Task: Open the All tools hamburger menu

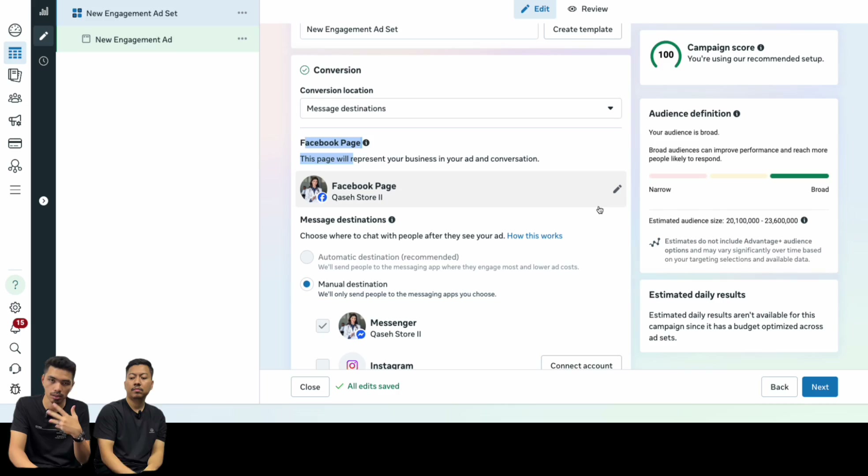Action: (x=15, y=190)
